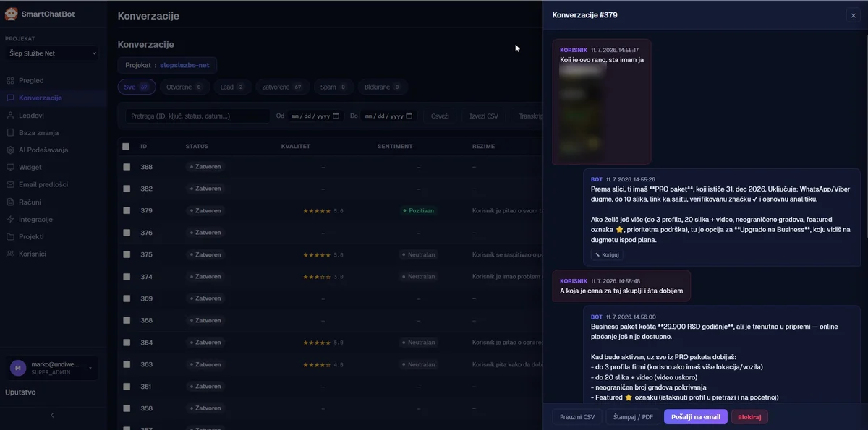Viewport: 868px width, 430px height.
Task: Click the SmartChatBot logo icon
Action: [11, 14]
